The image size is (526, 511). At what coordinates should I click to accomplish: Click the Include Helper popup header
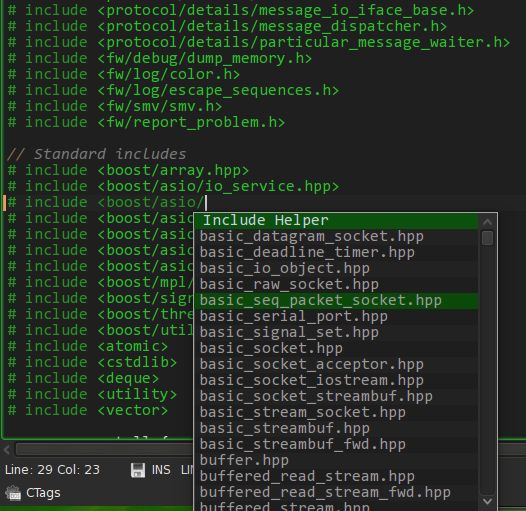coord(336,220)
